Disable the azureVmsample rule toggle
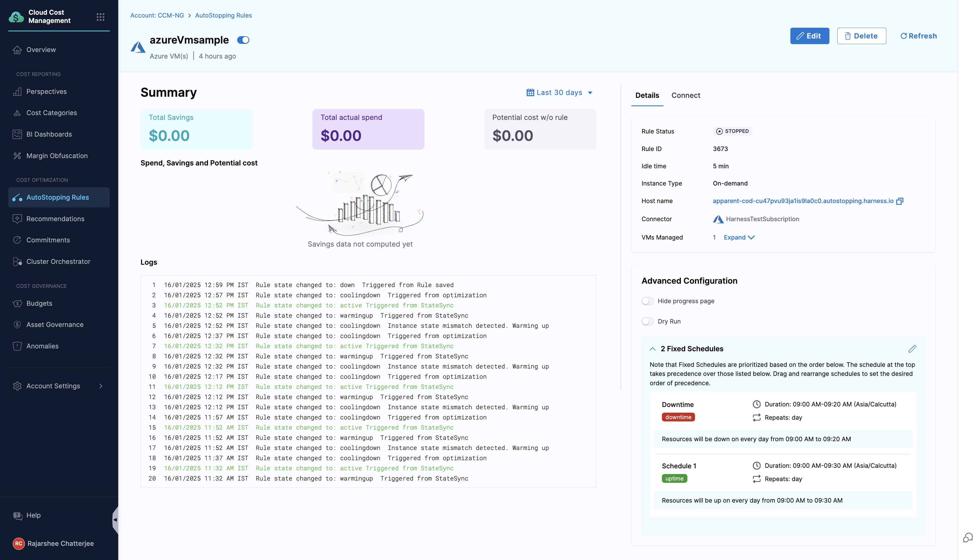The width and height of the screenshot is (978, 560). click(243, 40)
